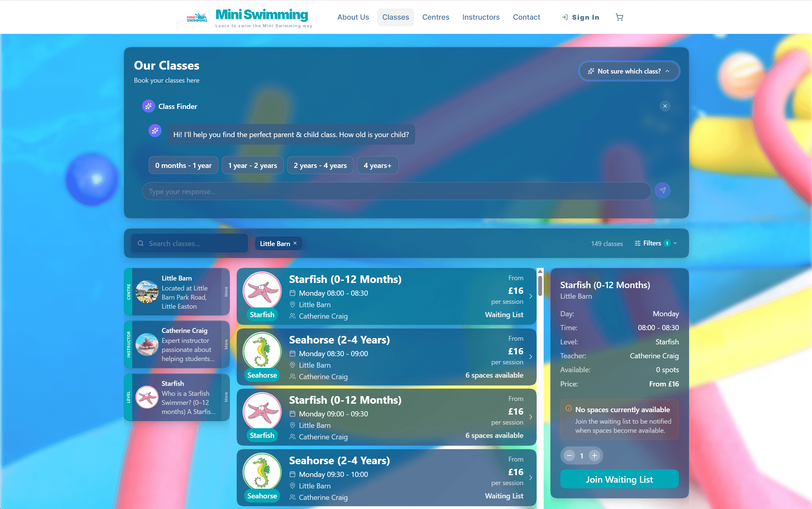Click the Seahorse badge icon for Monday 08:30 class
The width and height of the screenshot is (812, 509).
(262, 351)
